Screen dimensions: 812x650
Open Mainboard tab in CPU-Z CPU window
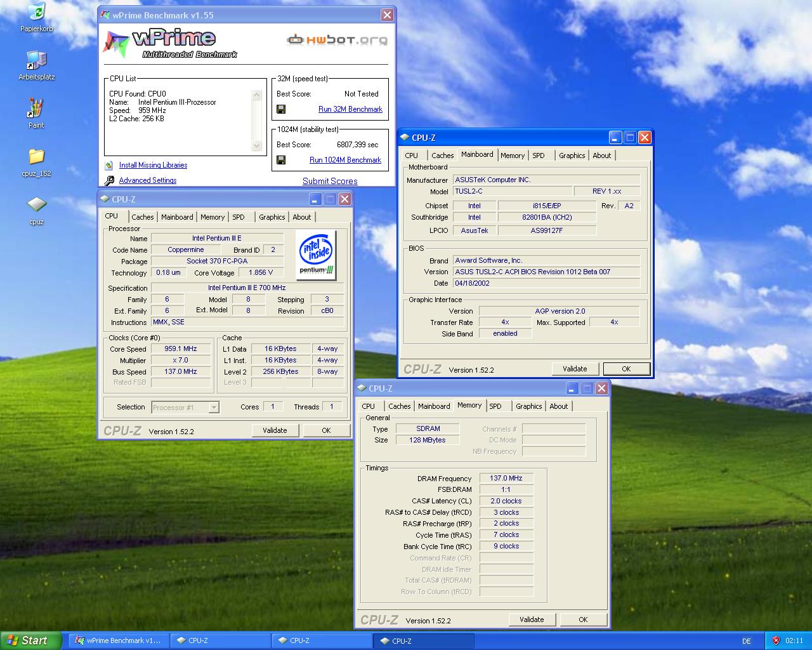(x=177, y=217)
